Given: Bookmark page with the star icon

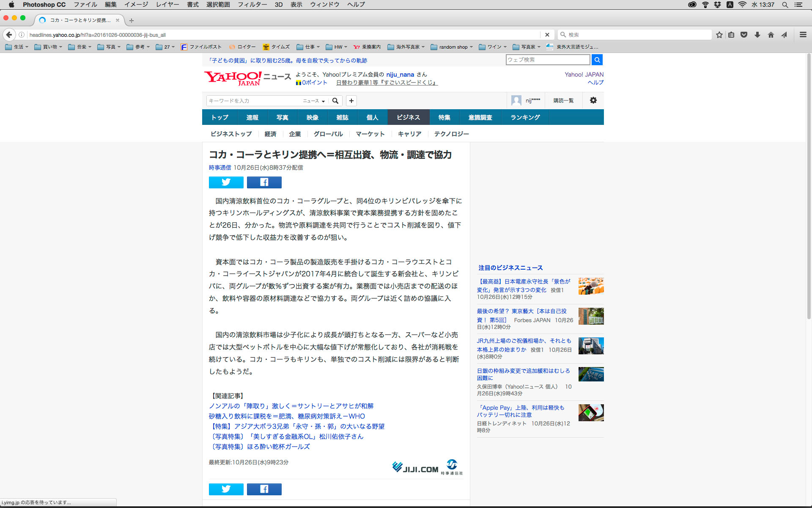Looking at the screenshot, I should tap(719, 35).
